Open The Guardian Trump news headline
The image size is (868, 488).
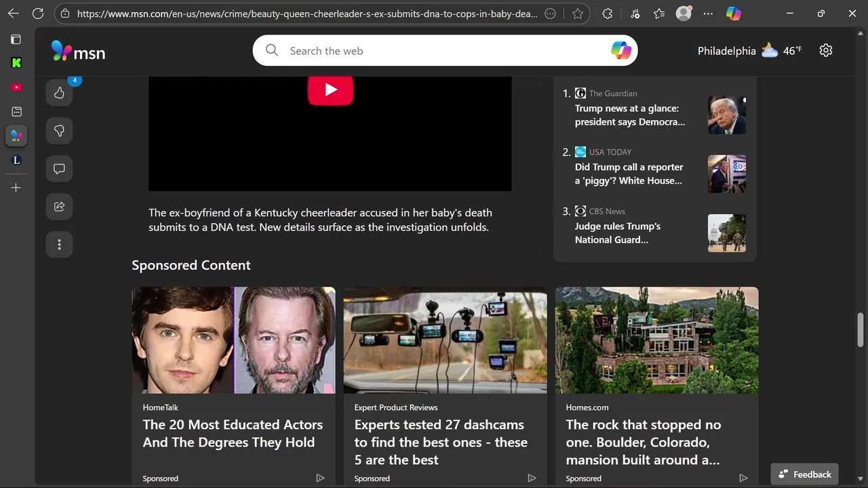coord(630,115)
